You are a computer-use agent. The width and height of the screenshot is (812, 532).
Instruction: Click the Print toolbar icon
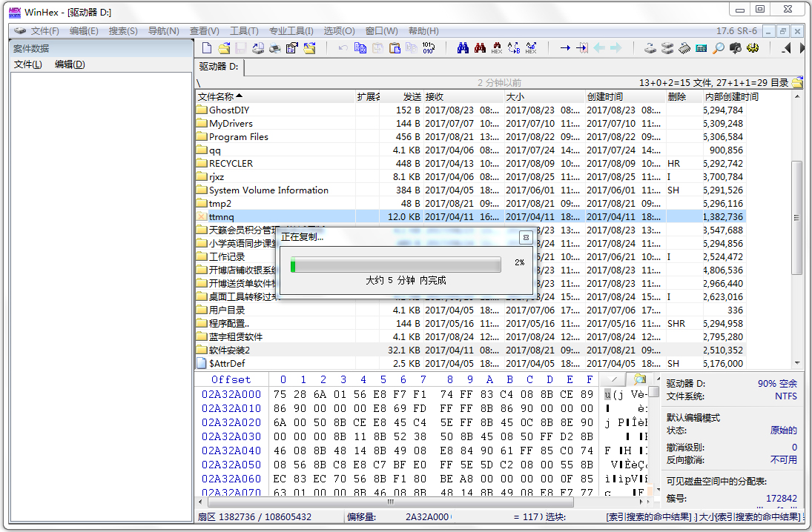(274, 48)
